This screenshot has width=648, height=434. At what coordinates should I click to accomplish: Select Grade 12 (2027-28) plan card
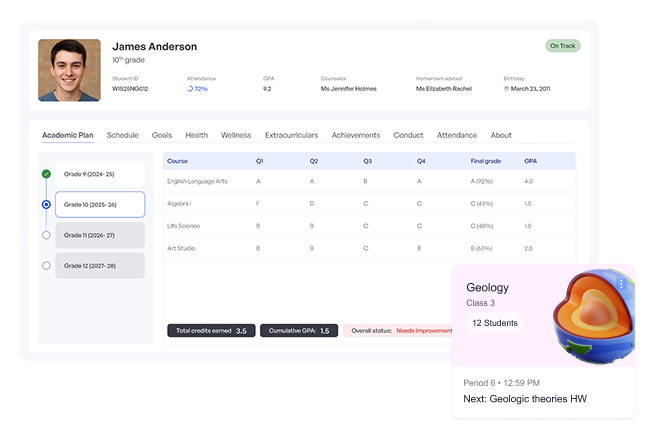(100, 266)
